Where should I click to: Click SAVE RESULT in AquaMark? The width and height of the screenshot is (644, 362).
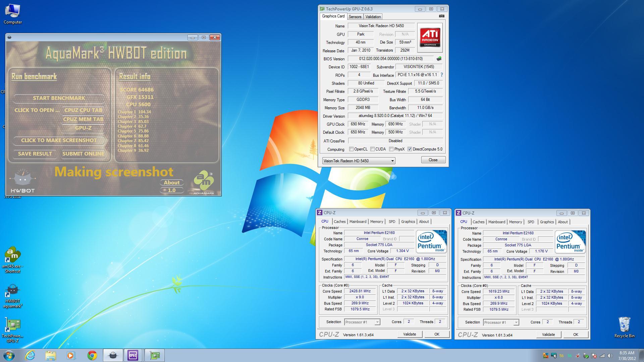[x=35, y=154]
